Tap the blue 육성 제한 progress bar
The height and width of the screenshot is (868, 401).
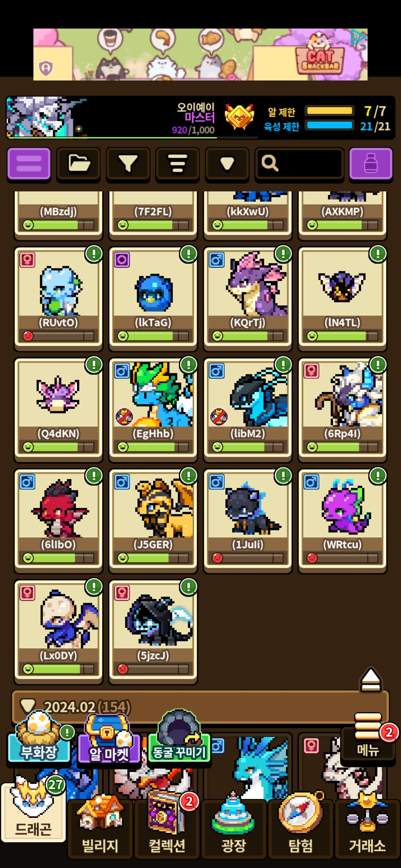click(329, 125)
